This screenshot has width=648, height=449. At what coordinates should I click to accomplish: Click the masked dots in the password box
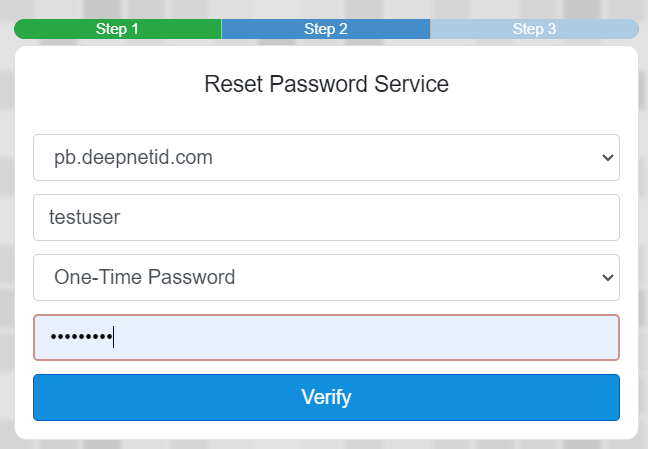82,337
